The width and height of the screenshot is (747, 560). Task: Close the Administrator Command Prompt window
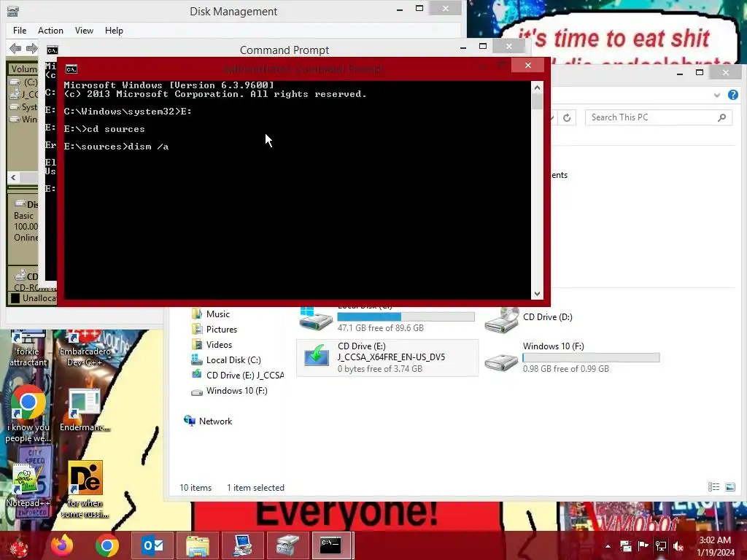click(x=528, y=65)
